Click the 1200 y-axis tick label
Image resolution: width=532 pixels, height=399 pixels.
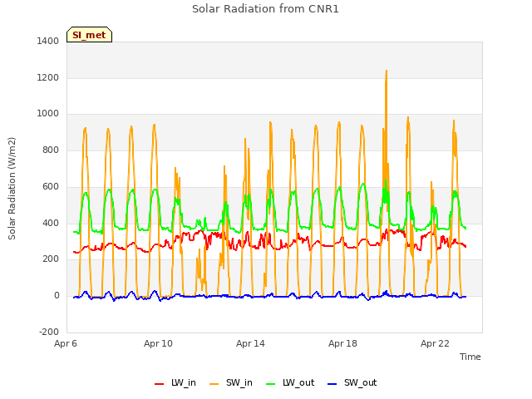coord(48,77)
